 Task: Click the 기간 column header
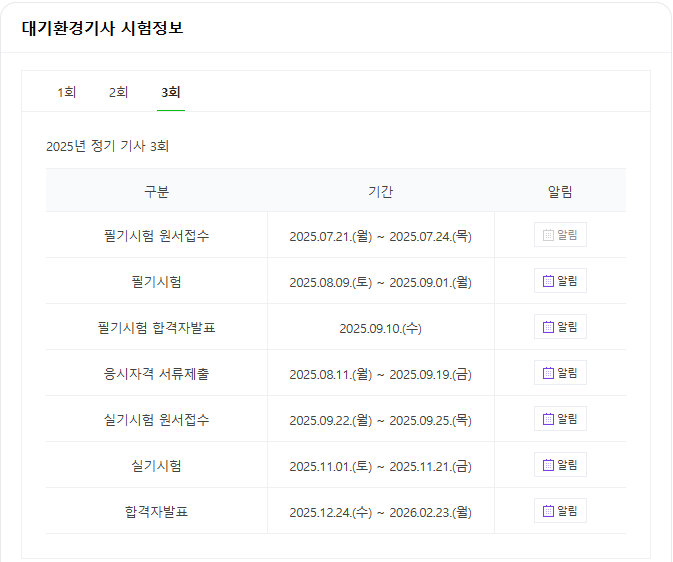[x=380, y=191]
